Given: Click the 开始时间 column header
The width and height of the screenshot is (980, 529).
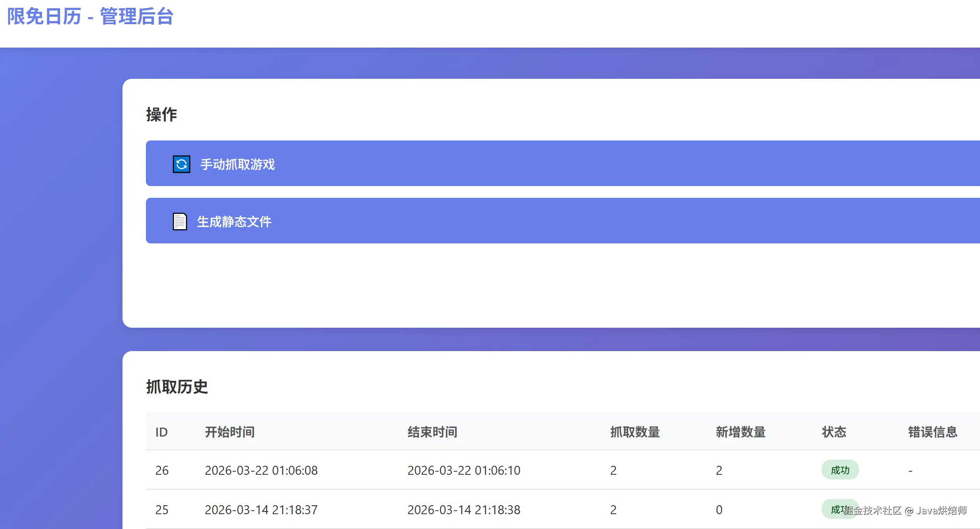Looking at the screenshot, I should (x=230, y=432).
